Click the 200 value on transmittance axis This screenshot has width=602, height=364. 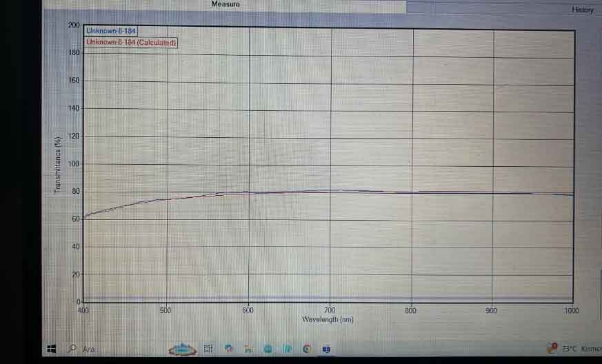click(74, 26)
